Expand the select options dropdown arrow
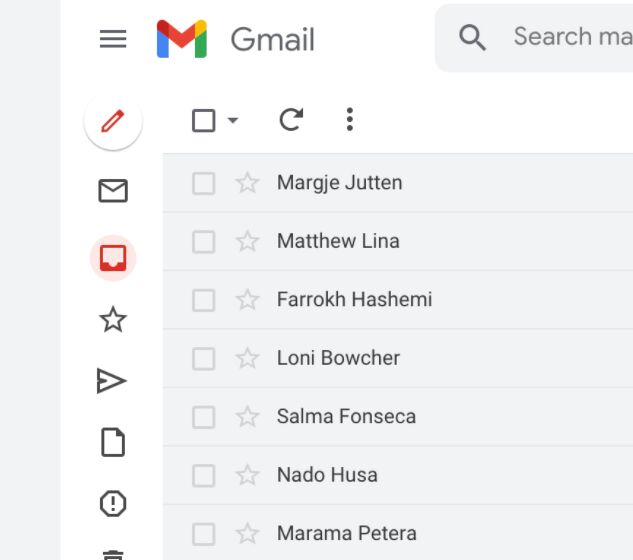This screenshot has width=633, height=560. (x=233, y=120)
